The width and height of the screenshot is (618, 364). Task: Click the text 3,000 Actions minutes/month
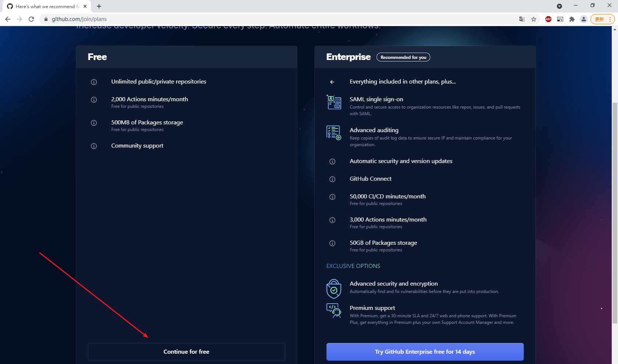pos(388,220)
